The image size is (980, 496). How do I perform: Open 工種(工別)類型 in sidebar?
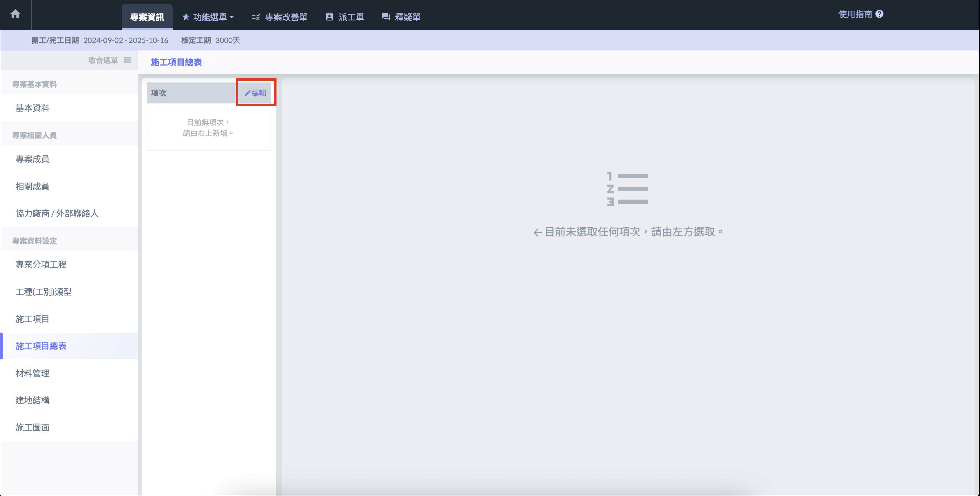tap(43, 292)
